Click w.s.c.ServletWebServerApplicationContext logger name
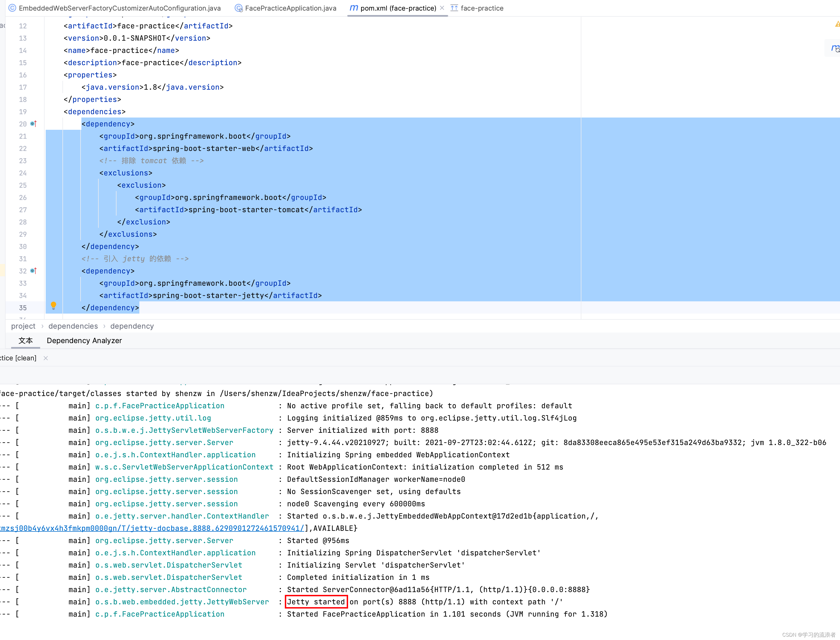Screen dimensions: 840x640 184,467
